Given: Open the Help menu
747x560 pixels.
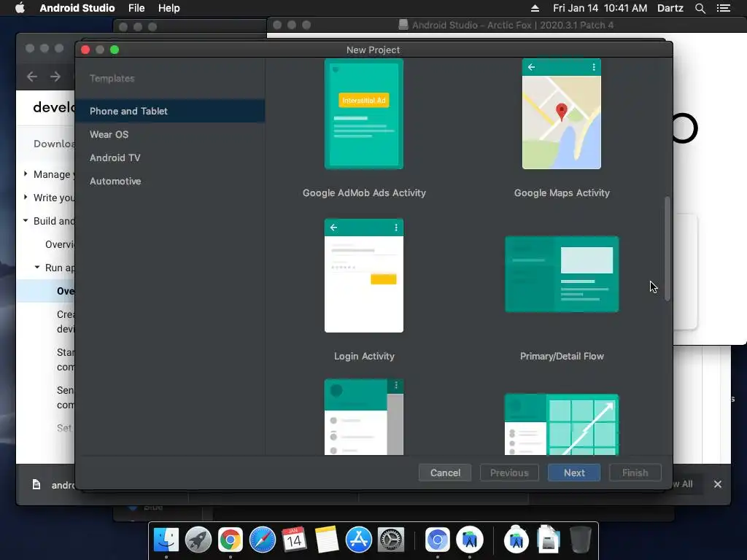Looking at the screenshot, I should point(169,8).
